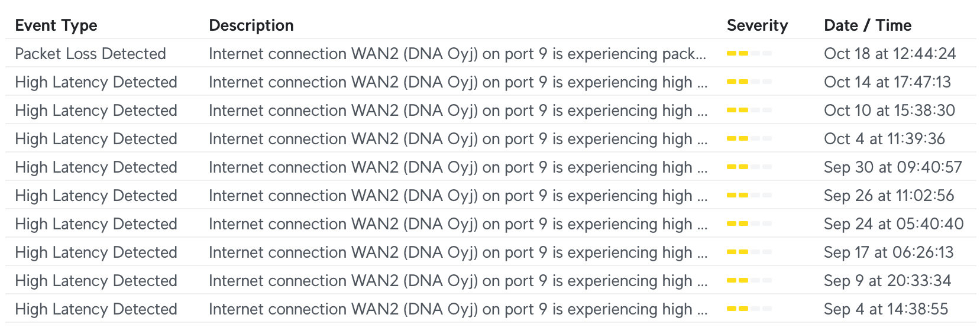980x334 pixels.
Task: Click severity bars on the Sep 4 row
Action: tap(749, 309)
